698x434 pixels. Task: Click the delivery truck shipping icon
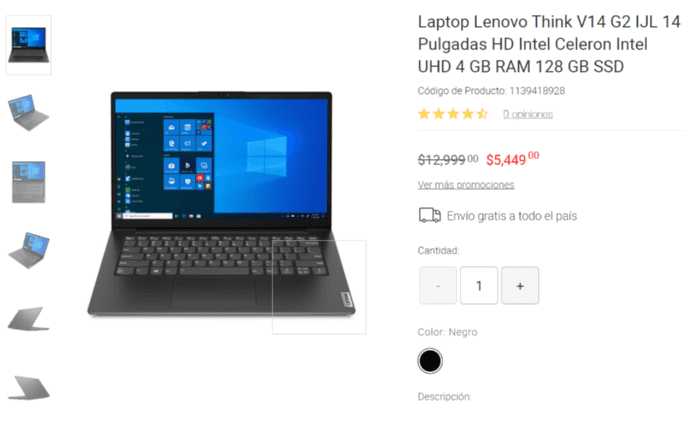tap(430, 215)
